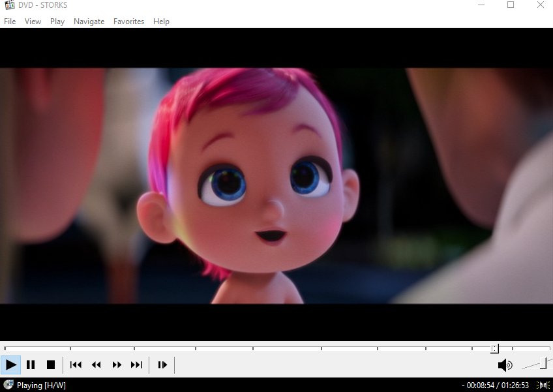Click the volume slider handle
The height and width of the screenshot is (392, 553).
[x=544, y=363]
